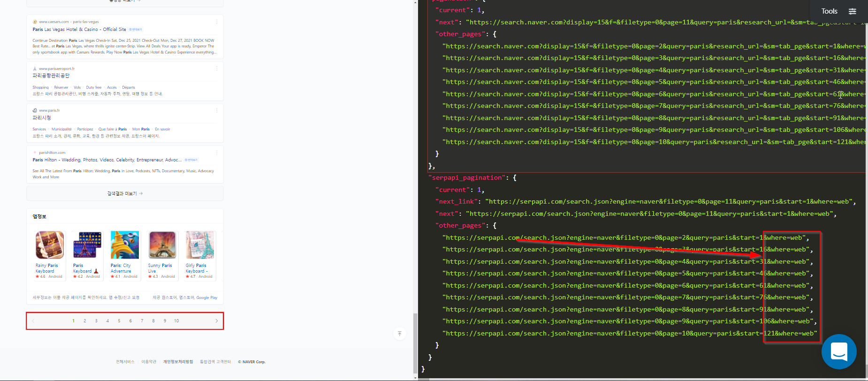Open the Services sublink under paris.fr
Screen dimensions: 868x381
(39, 129)
